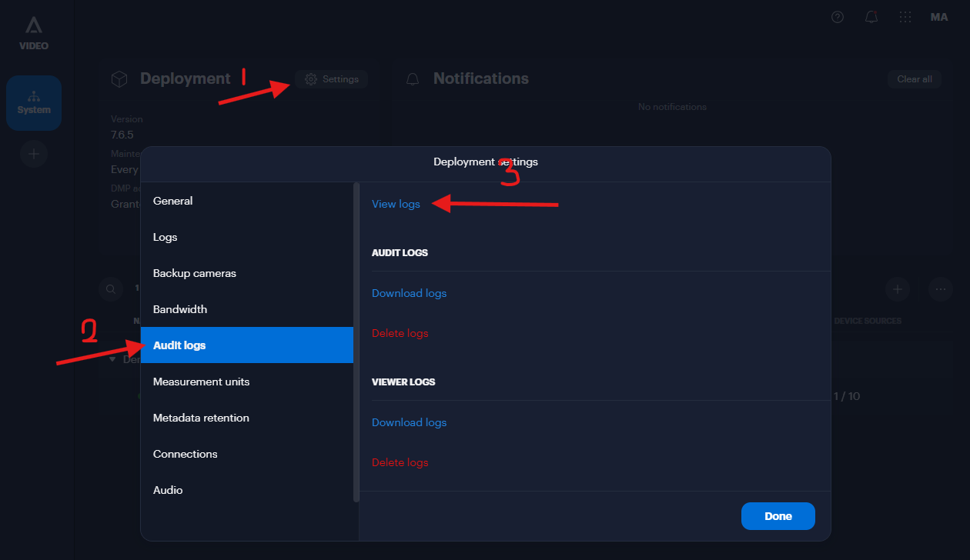Collapse the device group using its chevron

coord(112,359)
